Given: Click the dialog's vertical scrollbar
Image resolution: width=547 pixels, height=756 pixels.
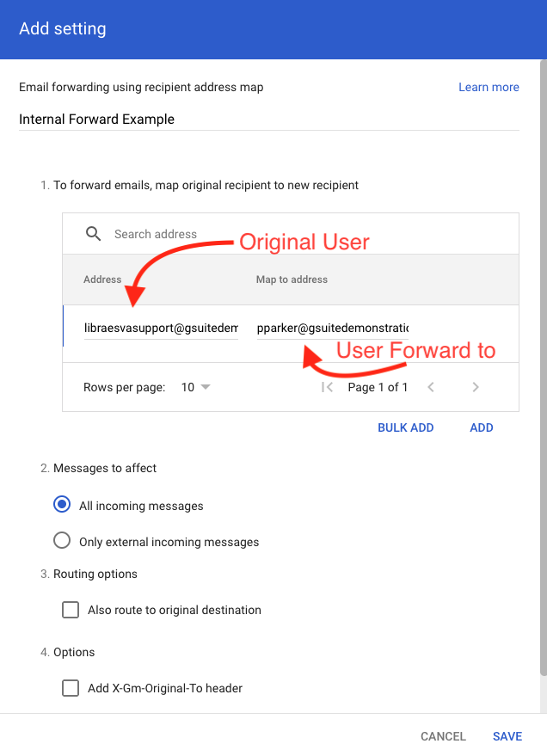Looking at the screenshot, I should tap(542, 344).
